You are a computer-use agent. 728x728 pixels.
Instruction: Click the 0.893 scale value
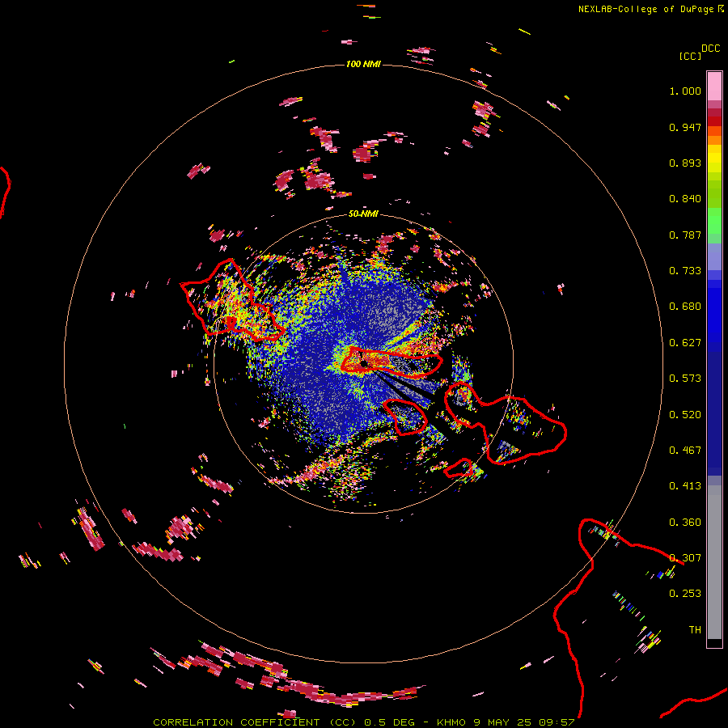685,163
